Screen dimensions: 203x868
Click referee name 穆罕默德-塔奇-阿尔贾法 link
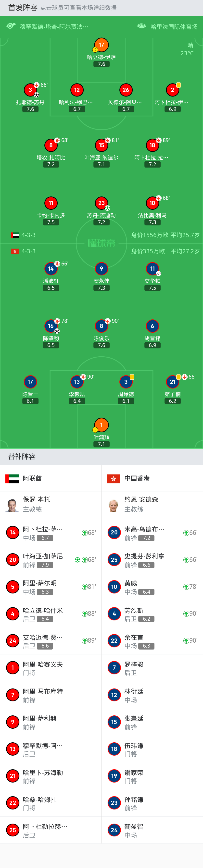click(x=54, y=27)
